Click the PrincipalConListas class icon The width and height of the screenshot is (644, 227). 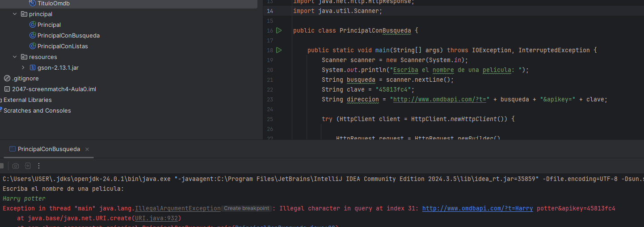[33, 46]
